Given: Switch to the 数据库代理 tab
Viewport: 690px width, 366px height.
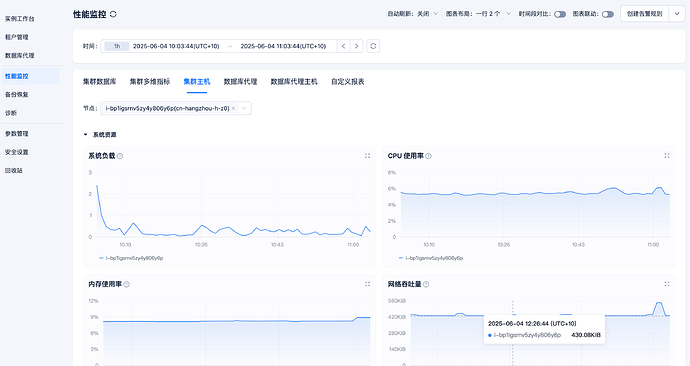Looking at the screenshot, I should tap(240, 82).
